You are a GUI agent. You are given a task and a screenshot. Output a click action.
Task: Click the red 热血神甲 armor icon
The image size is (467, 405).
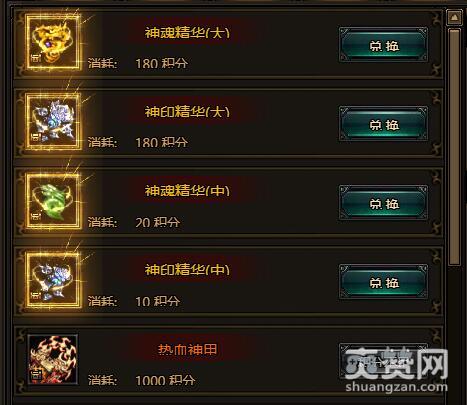click(53, 359)
